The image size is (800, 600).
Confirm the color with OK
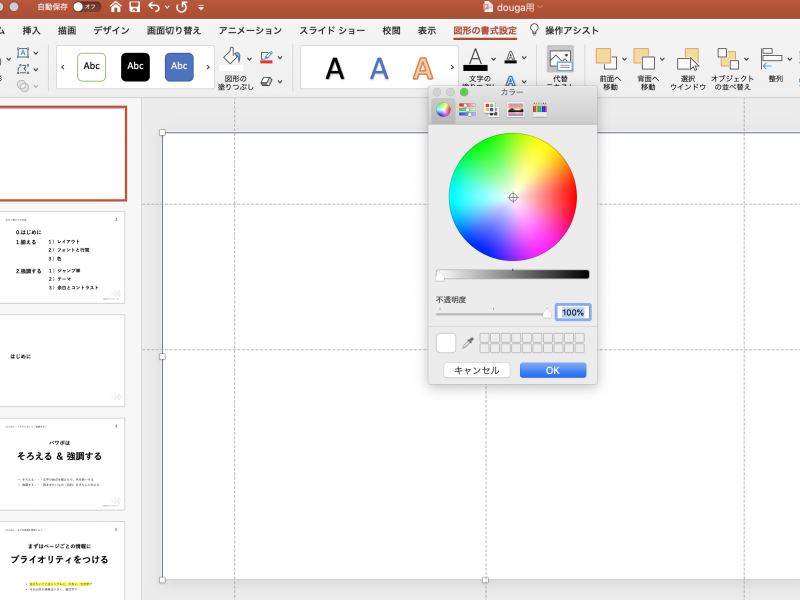click(552, 370)
